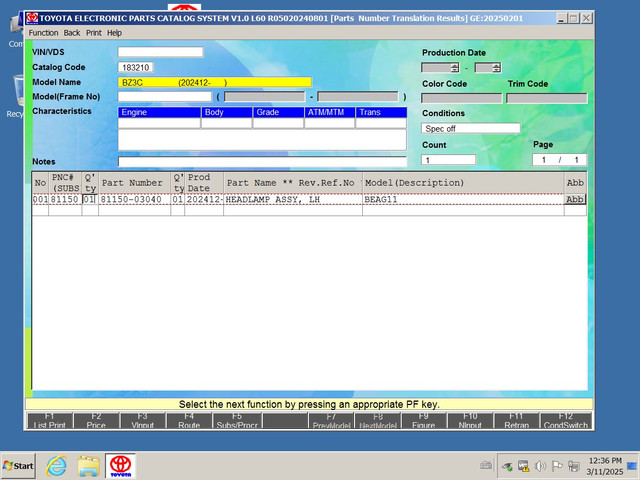Click the Notes input field
Image resolution: width=640 pixels, height=480 pixels.
click(x=262, y=162)
